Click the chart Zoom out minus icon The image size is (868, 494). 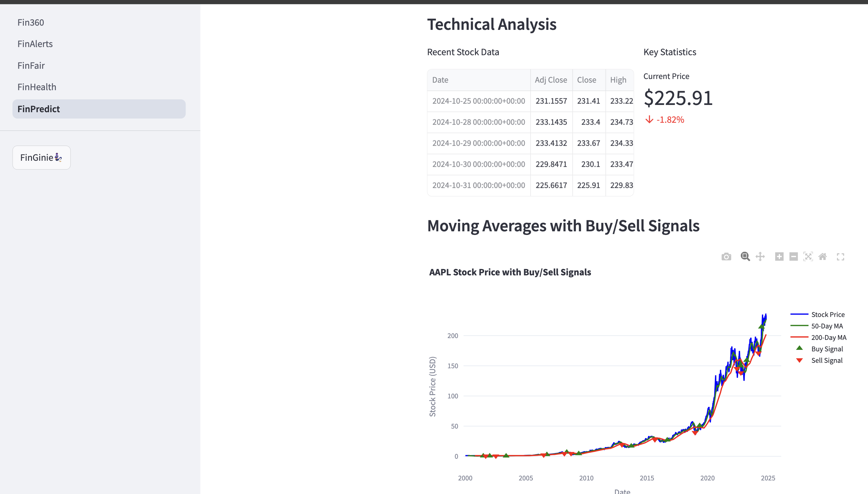point(793,256)
